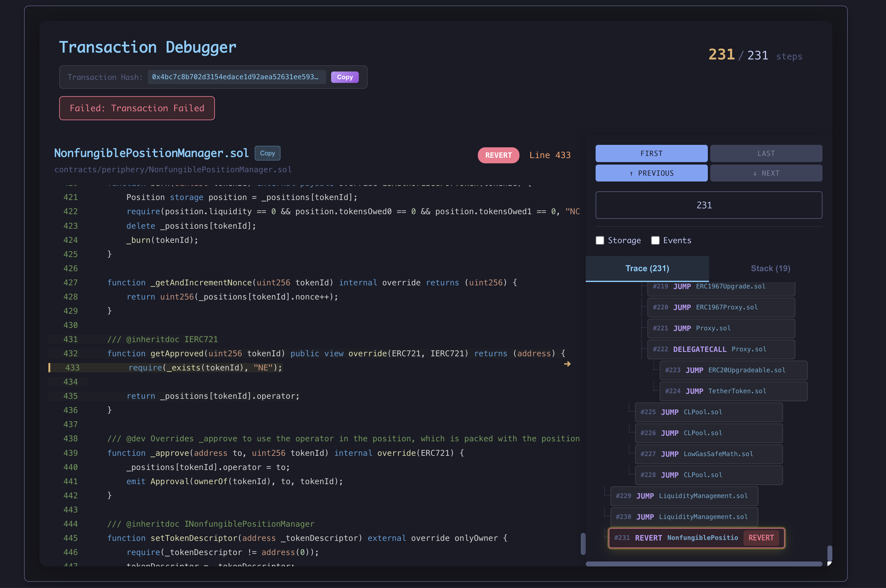Select the Trace (231) tab

click(x=647, y=268)
